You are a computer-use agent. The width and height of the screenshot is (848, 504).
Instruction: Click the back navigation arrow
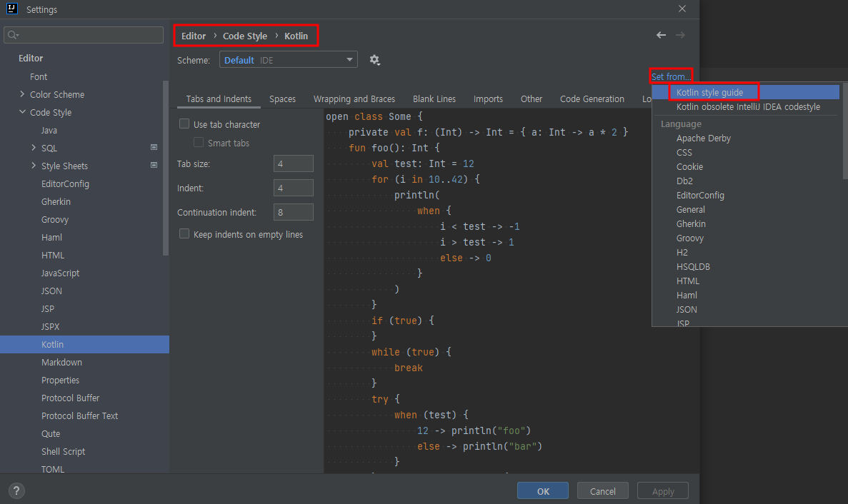tap(661, 35)
